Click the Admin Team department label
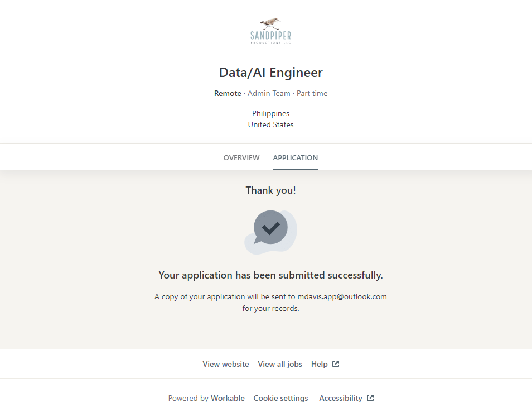The height and width of the screenshot is (417, 532). click(269, 93)
